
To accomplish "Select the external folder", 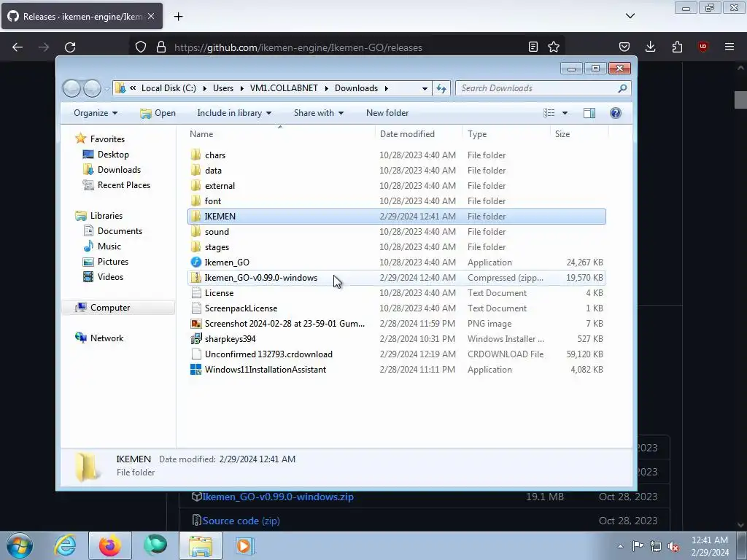I will (x=397, y=186).
